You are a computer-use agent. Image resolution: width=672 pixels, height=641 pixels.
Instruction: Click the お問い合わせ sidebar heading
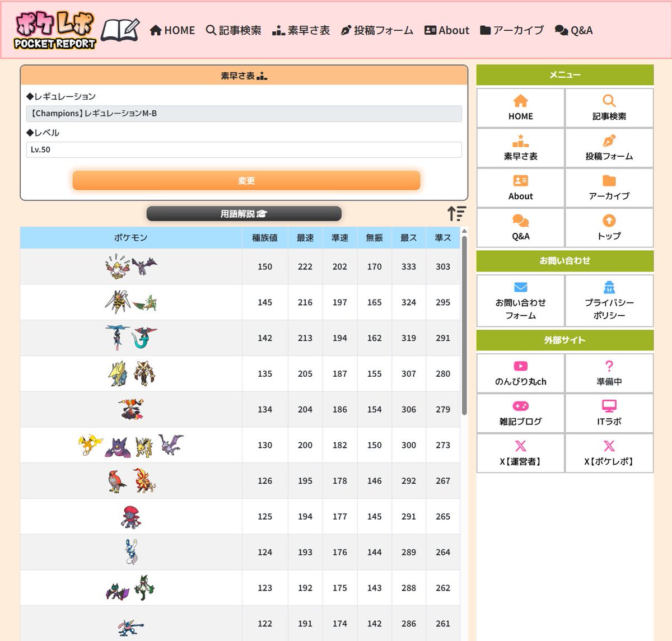pos(565,261)
